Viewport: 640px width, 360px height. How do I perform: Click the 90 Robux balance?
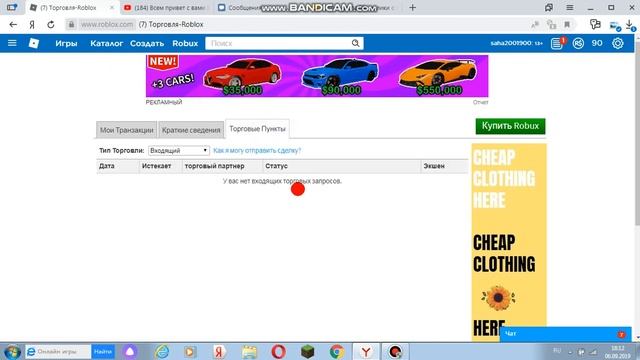tap(597, 43)
